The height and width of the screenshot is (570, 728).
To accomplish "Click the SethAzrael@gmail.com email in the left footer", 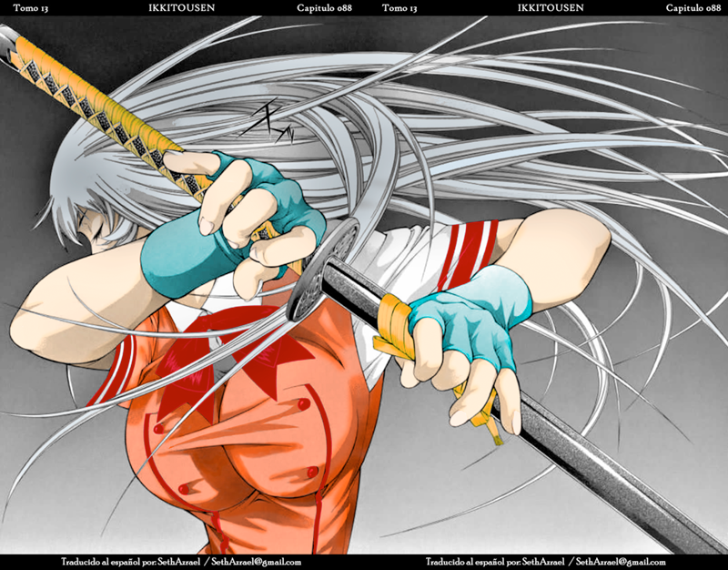I will 256,562.
